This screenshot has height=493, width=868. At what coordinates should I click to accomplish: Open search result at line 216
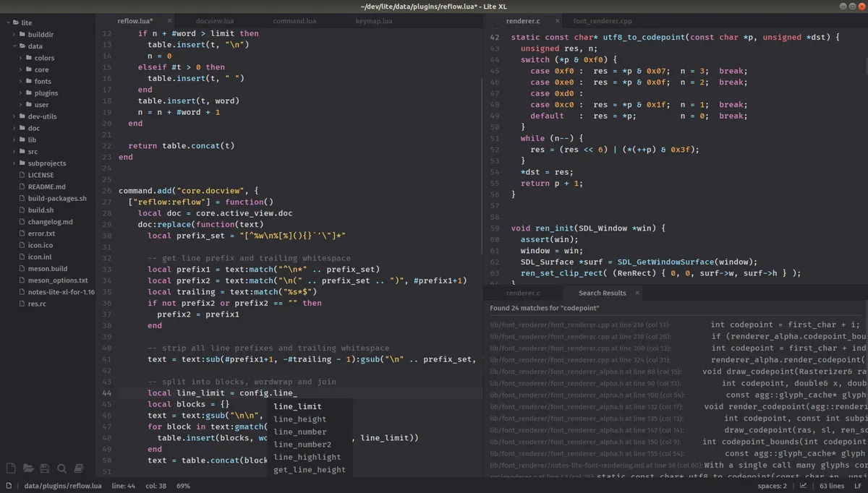pyautogui.click(x=579, y=325)
